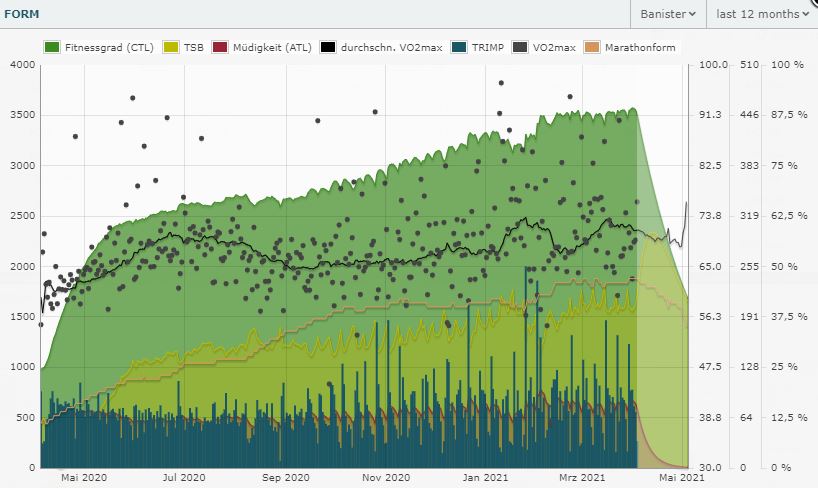This screenshot has width=818, height=488.
Task: Click the green Fitnessgrad (CTL) legend swatch
Action: click(x=52, y=47)
